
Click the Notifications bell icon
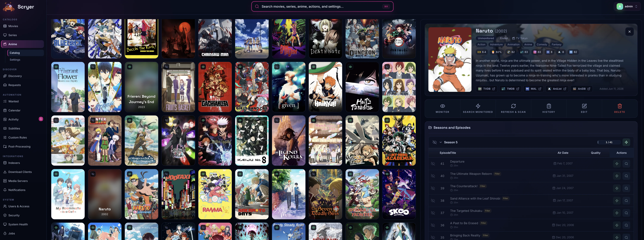coord(5,190)
